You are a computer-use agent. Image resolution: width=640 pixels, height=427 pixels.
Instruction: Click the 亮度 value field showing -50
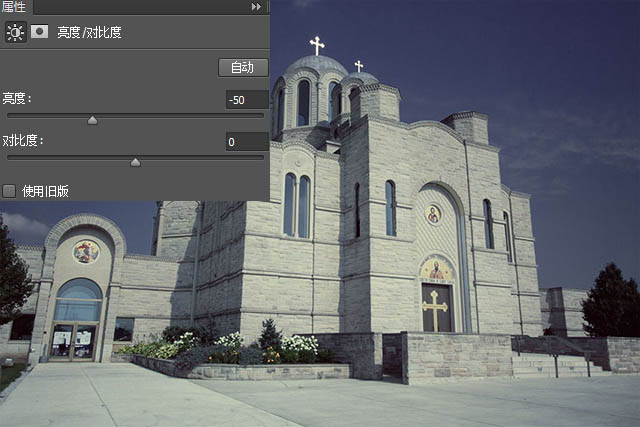pyautogui.click(x=247, y=100)
